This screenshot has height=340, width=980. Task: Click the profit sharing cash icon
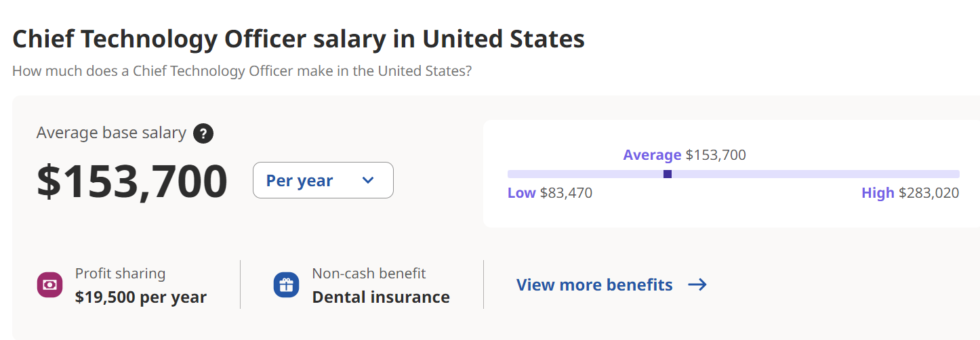coord(49,285)
